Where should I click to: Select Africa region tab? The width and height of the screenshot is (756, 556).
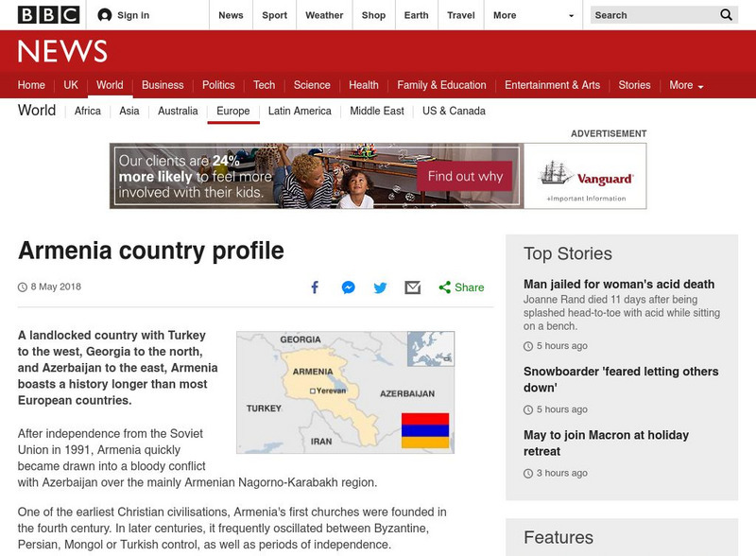[x=88, y=111]
